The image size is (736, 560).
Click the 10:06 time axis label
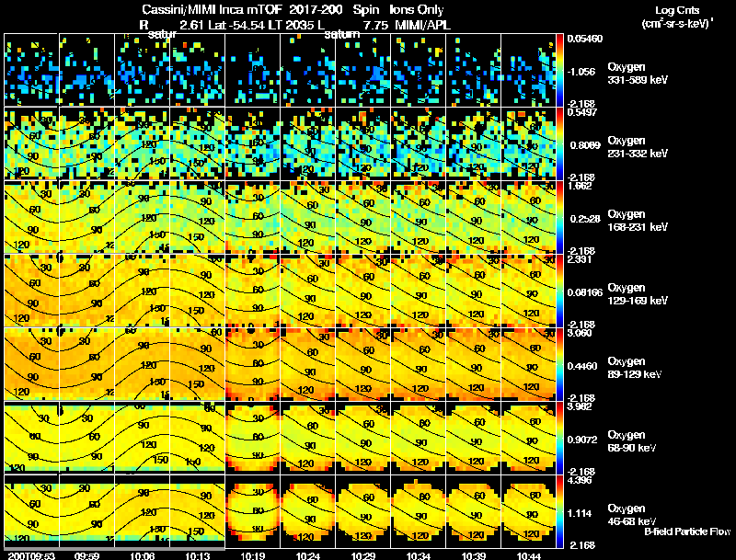[x=143, y=555]
